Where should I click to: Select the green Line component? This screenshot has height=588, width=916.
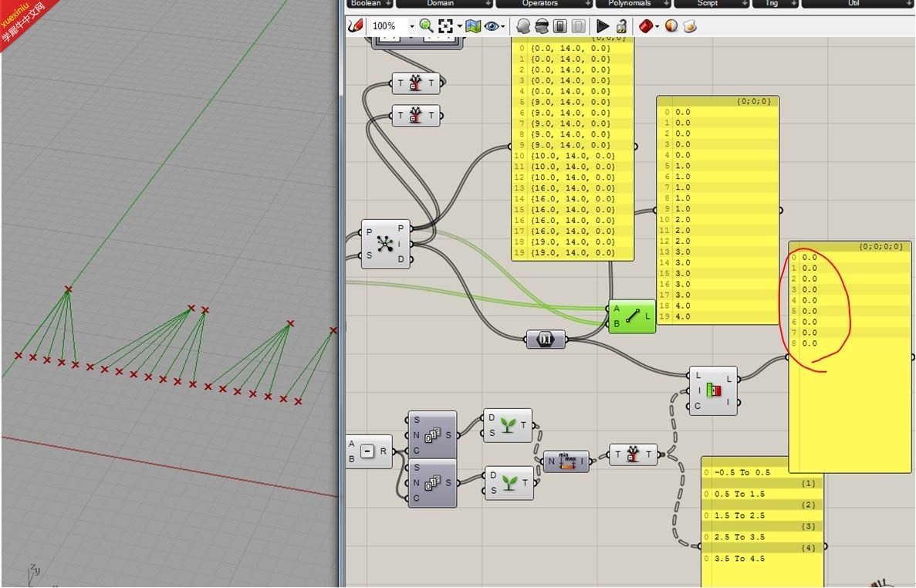[632, 316]
